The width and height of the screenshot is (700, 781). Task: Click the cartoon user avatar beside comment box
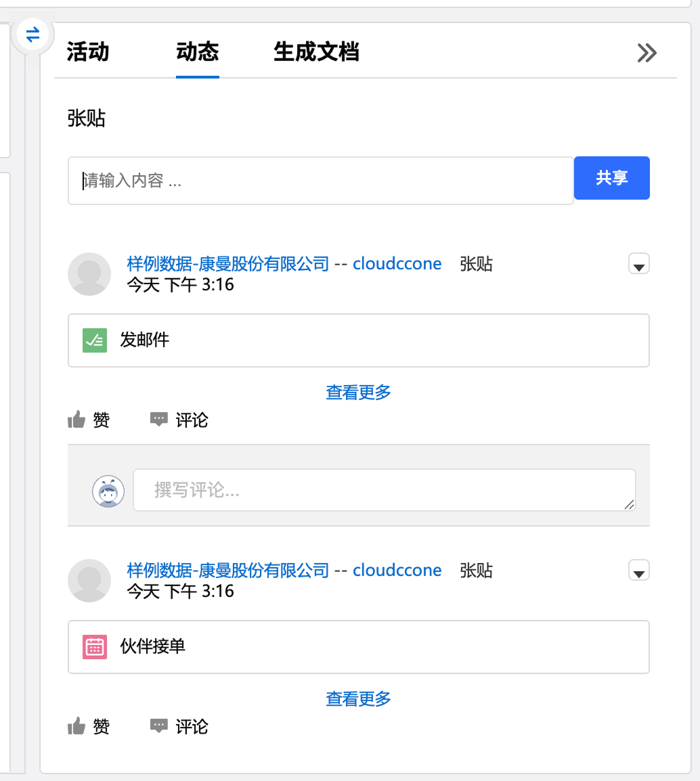pos(108,491)
